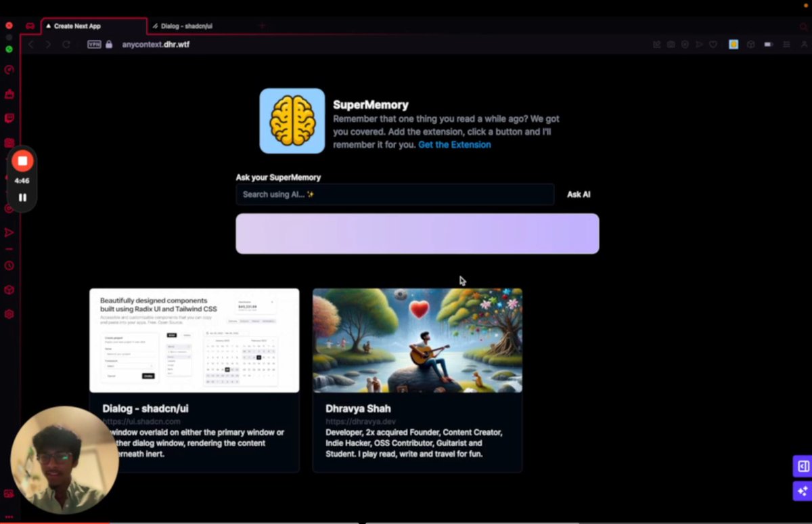This screenshot has height=524, width=812.
Task: Switch to the Create Next App tab
Action: (x=94, y=26)
